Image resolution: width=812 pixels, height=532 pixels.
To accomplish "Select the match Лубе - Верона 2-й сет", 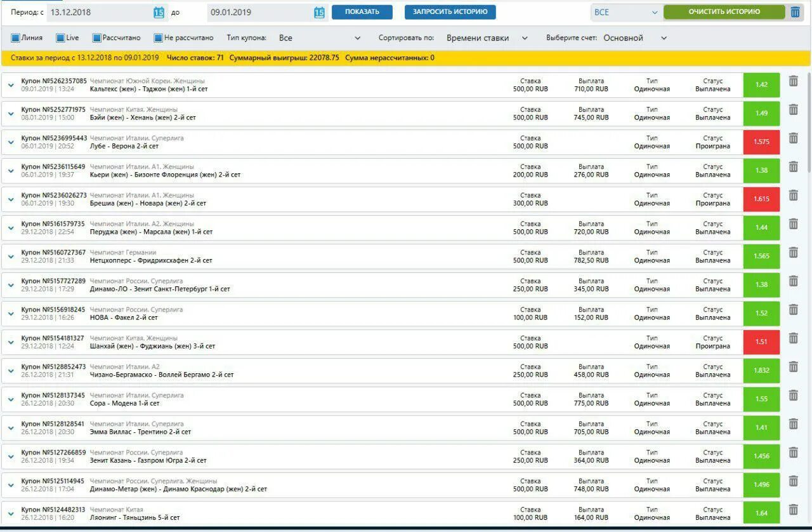I will (x=124, y=146).
